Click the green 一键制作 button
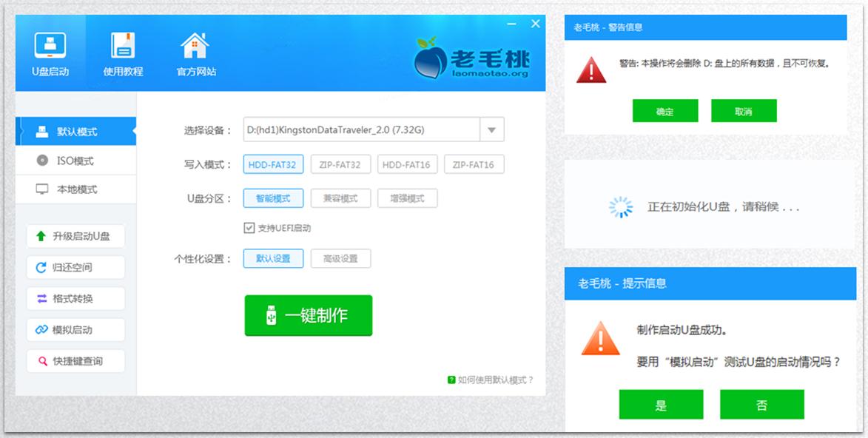This screenshot has width=868, height=438. [308, 314]
